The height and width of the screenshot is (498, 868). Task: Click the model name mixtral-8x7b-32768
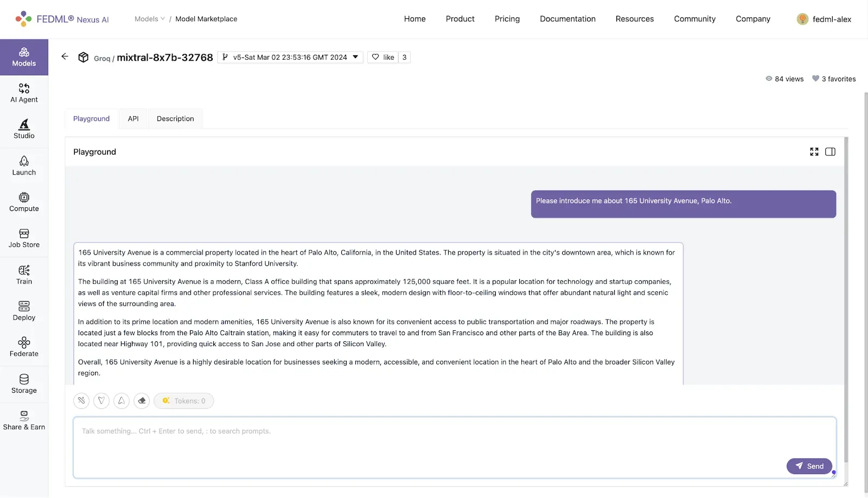tap(165, 58)
